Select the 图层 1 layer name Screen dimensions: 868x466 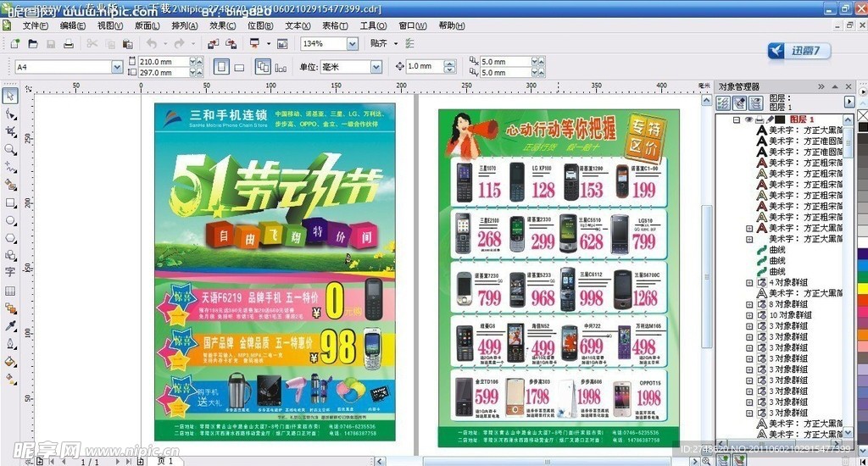[802, 119]
